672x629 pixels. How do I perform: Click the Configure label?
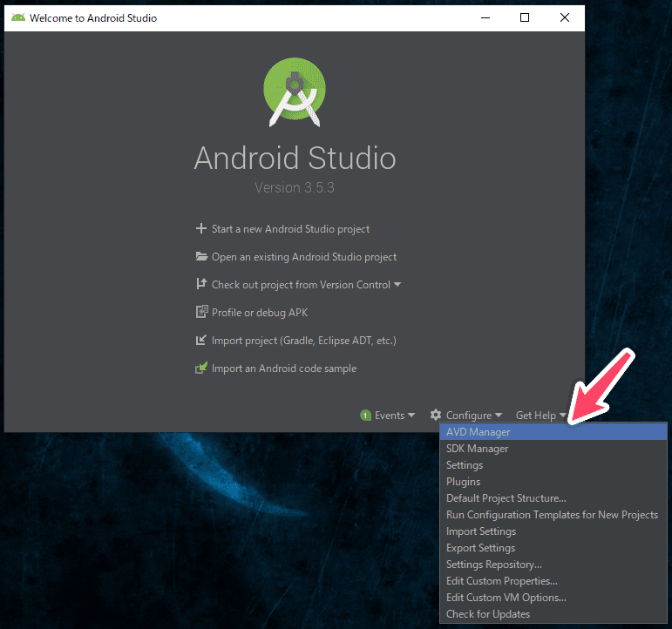point(468,416)
